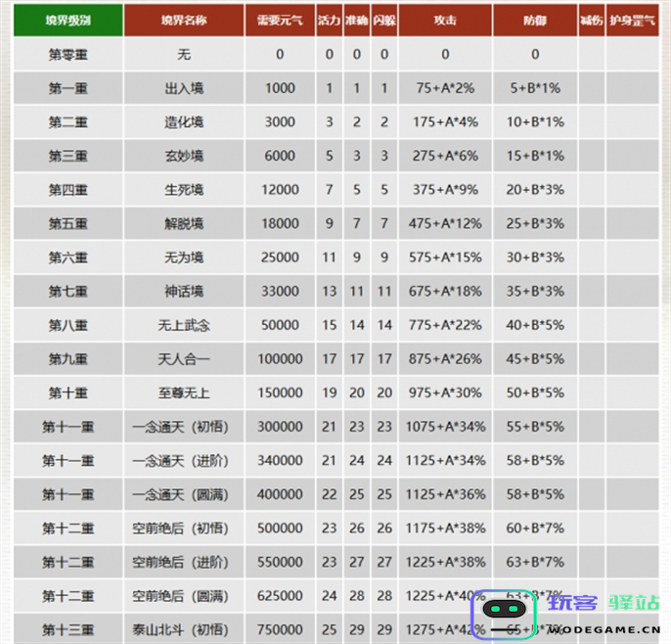Click the attack value 1075+A*34%
671x644 pixels.
[445, 427]
